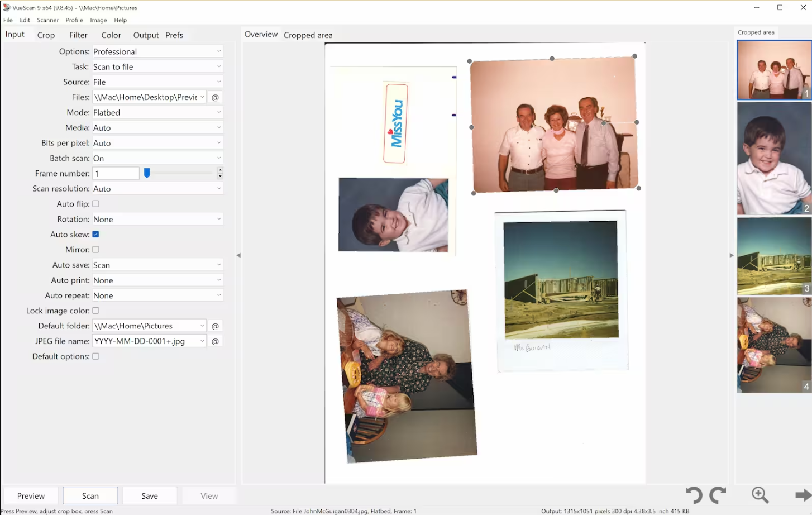The width and height of the screenshot is (812, 515).
Task: Open the Rotation dropdown
Action: 157,220
